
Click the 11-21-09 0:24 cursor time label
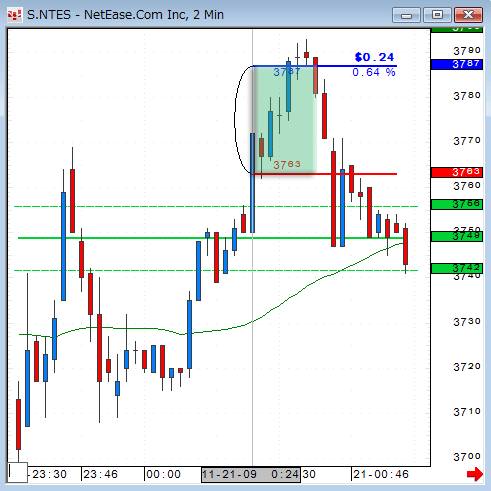[251, 474]
